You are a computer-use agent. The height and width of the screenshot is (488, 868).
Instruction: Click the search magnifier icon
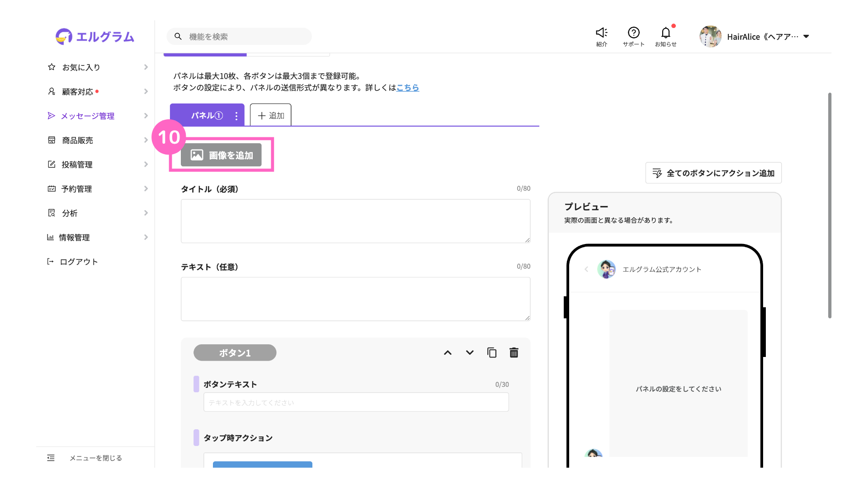coord(178,37)
